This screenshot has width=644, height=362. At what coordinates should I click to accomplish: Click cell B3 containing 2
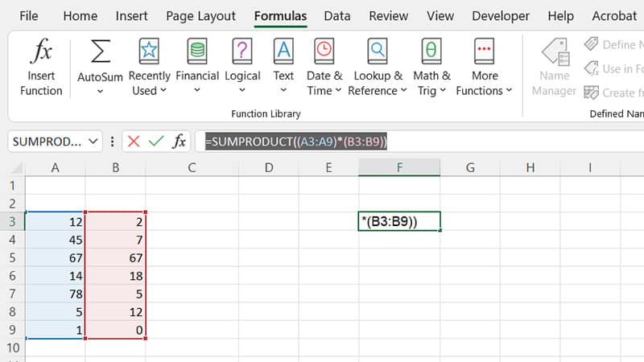115,222
